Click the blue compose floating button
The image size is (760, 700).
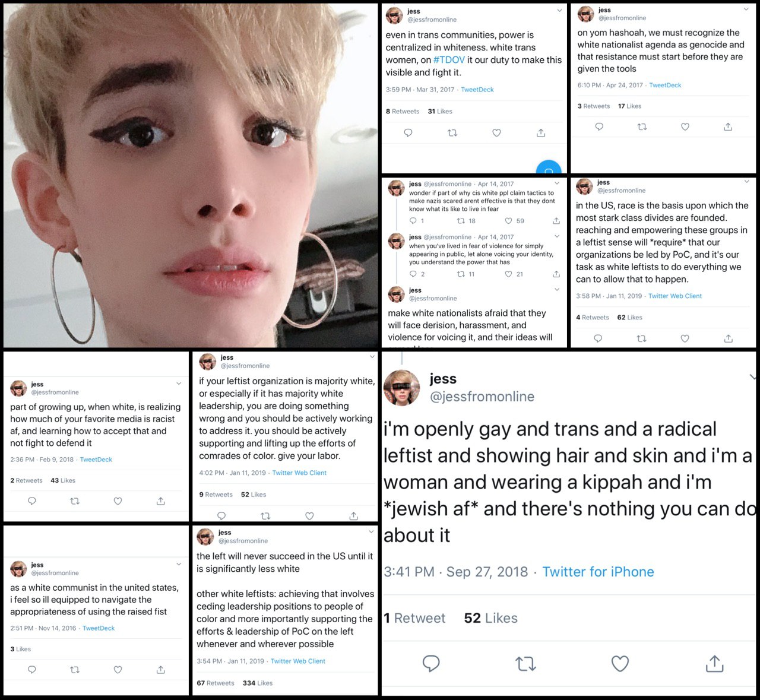(x=549, y=168)
